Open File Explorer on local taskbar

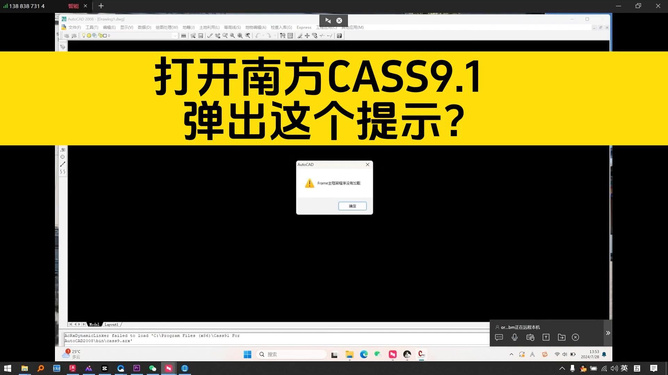point(24,368)
